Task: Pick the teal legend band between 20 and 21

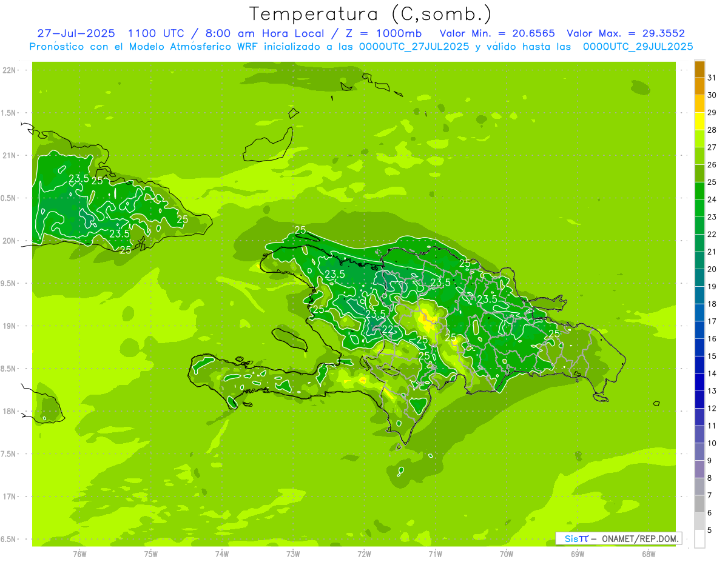Action: [x=699, y=261]
